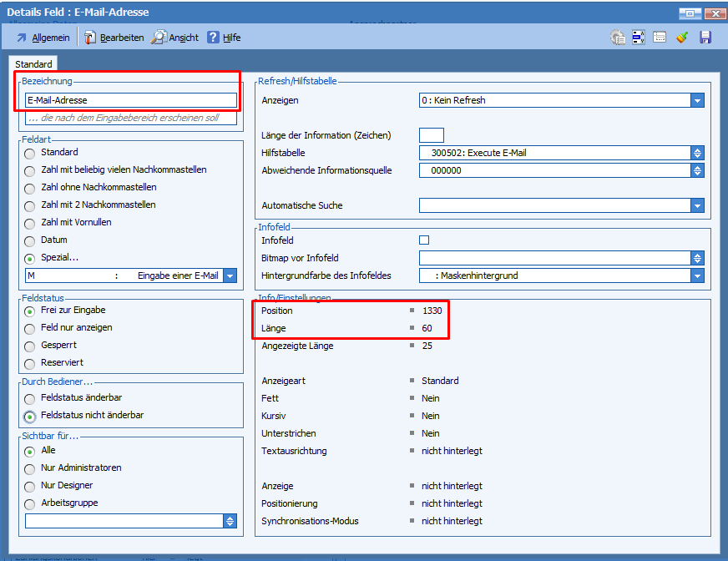Select the Datum field type
This screenshot has width=728, height=561.
point(30,240)
